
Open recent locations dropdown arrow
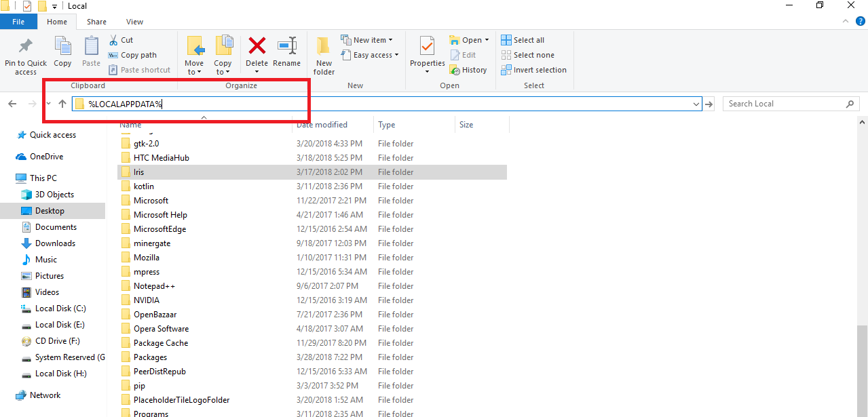click(49, 104)
